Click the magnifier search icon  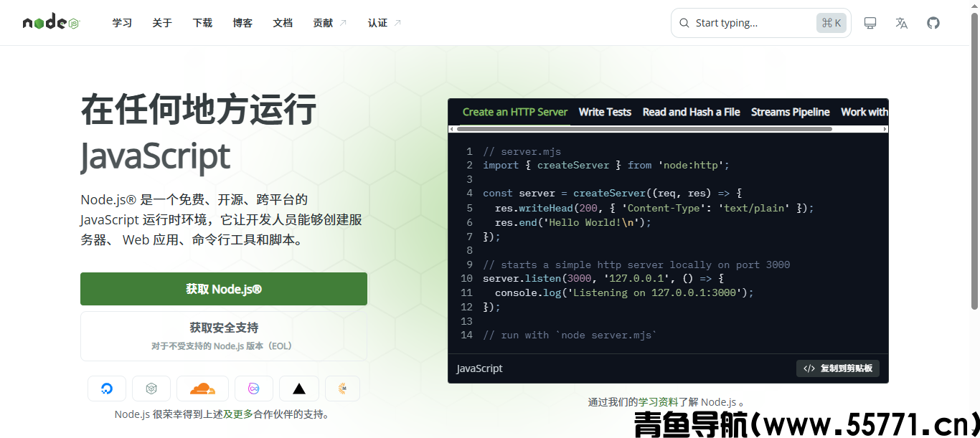[x=684, y=23]
